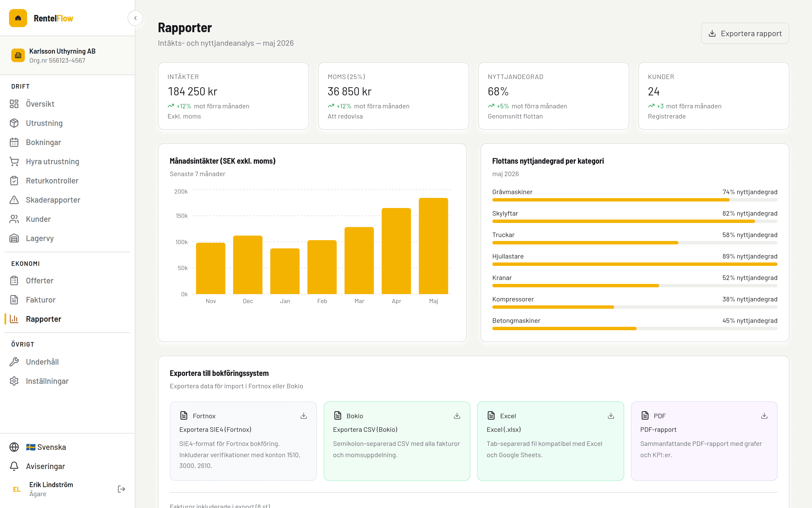
Task: Click the Jan bar in revenue chart
Action: point(285,271)
